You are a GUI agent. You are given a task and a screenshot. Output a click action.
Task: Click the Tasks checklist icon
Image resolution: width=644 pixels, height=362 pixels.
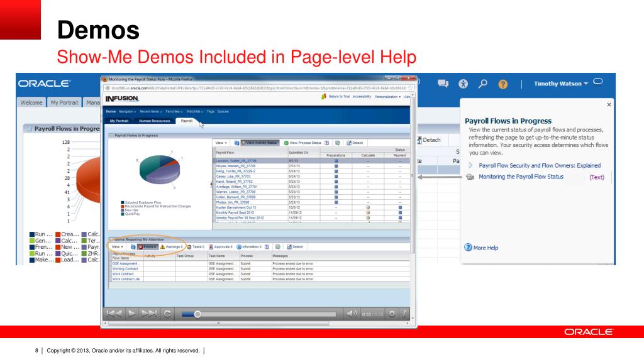(189, 247)
